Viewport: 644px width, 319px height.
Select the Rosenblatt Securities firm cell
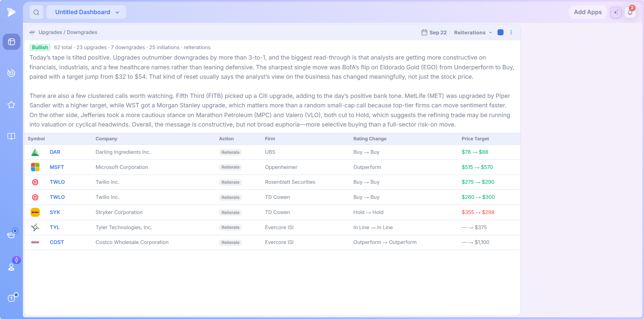coord(290,182)
